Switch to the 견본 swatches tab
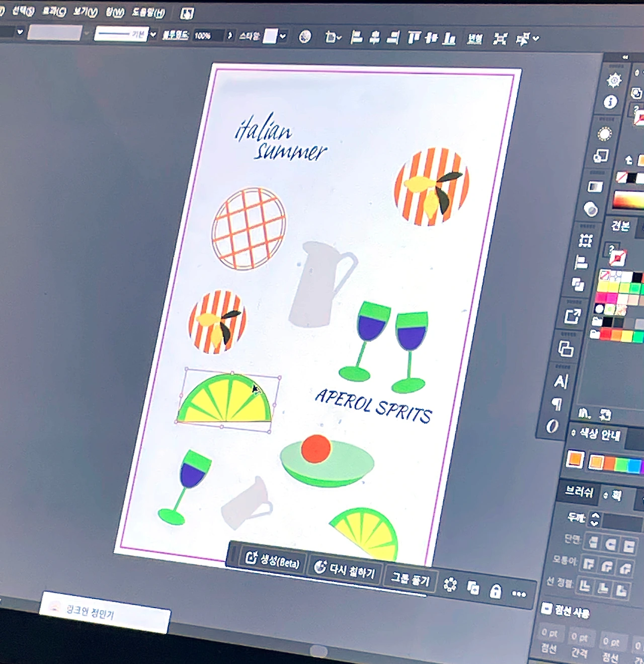644x664 pixels. [620, 226]
